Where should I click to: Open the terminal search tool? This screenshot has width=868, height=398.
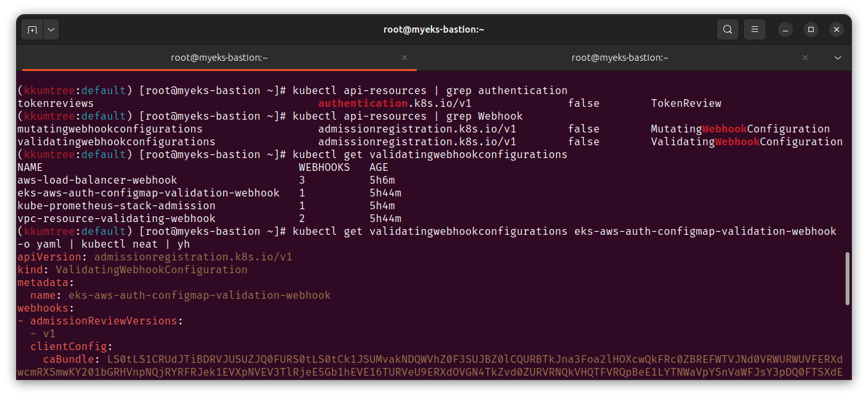[728, 29]
